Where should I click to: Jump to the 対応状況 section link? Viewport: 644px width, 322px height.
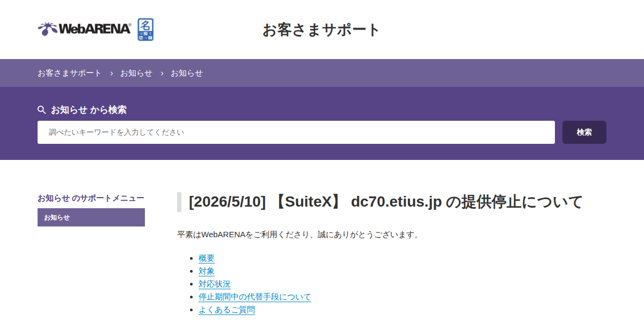click(215, 284)
